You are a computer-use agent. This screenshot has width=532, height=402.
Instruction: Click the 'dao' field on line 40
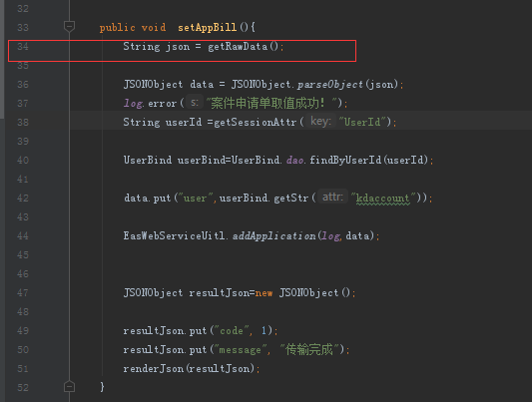point(294,160)
